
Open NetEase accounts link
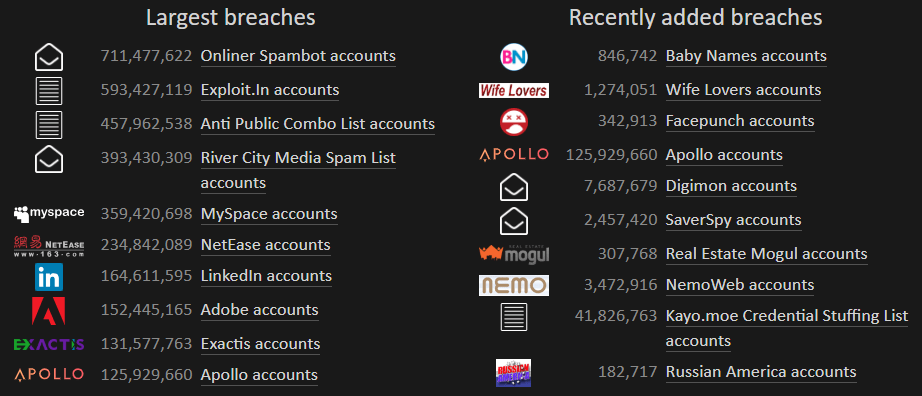click(265, 245)
